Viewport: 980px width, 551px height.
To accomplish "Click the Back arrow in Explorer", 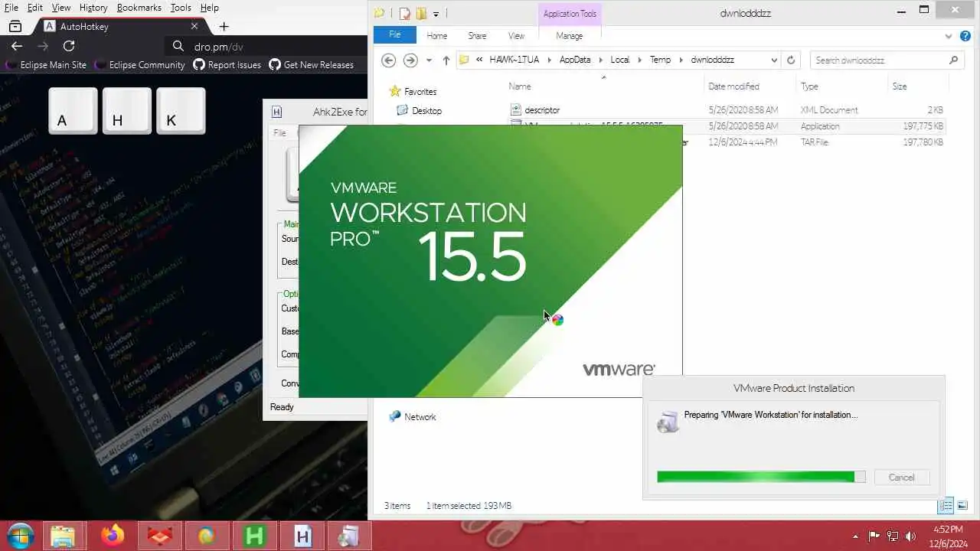I will (388, 60).
